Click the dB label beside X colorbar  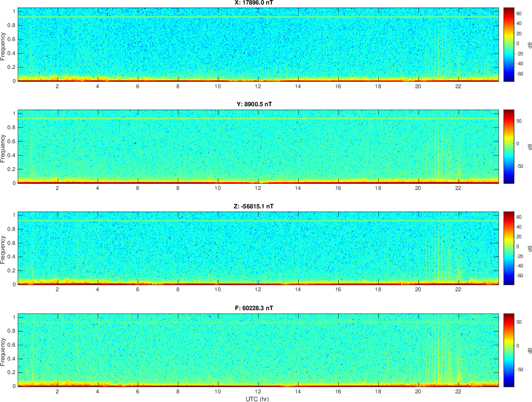click(x=529, y=45)
